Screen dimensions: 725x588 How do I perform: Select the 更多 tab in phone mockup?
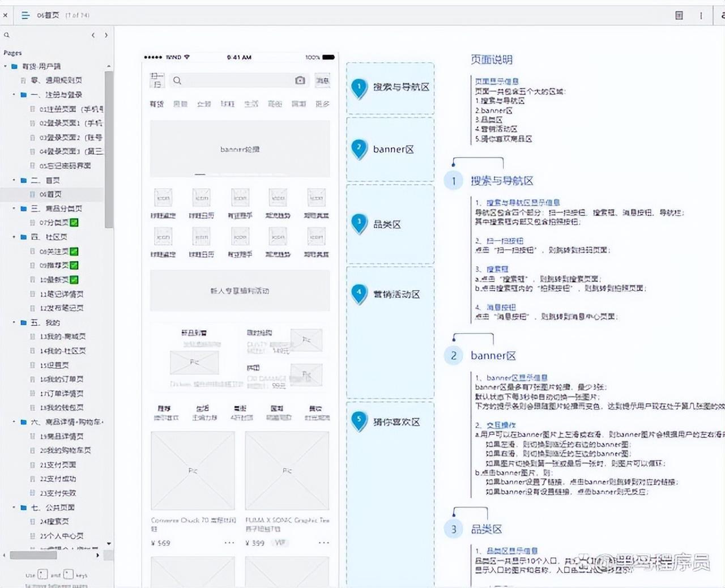pyautogui.click(x=322, y=104)
